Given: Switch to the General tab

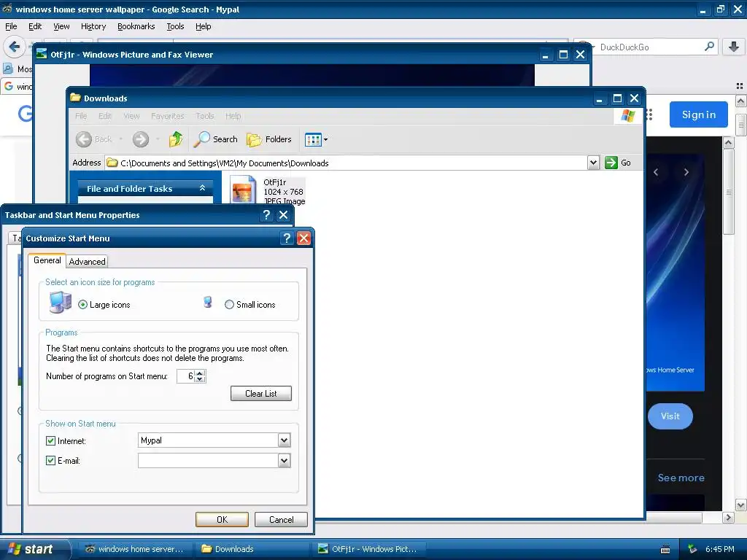Looking at the screenshot, I should coord(47,260).
